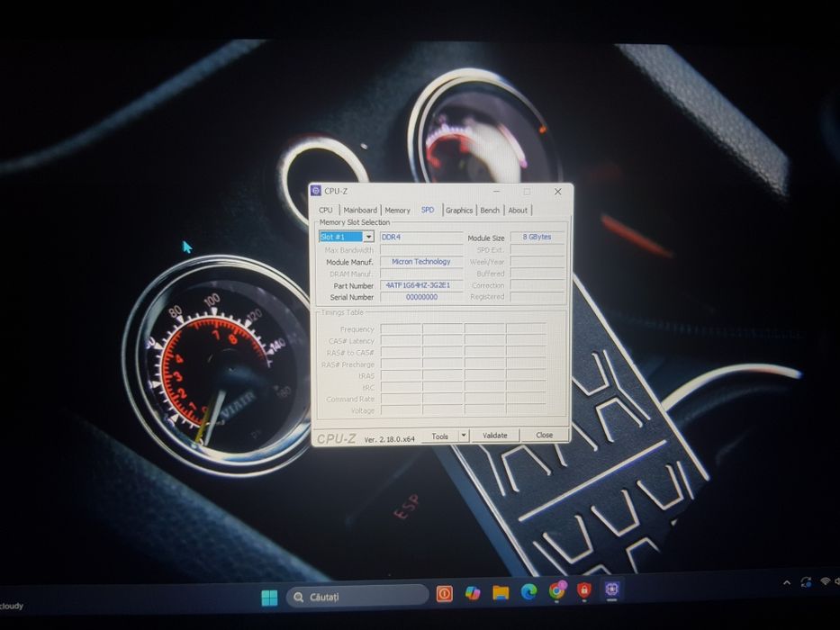Image resolution: width=840 pixels, height=630 pixels.
Task: Launch Copilot from the taskbar
Action: tap(473, 593)
